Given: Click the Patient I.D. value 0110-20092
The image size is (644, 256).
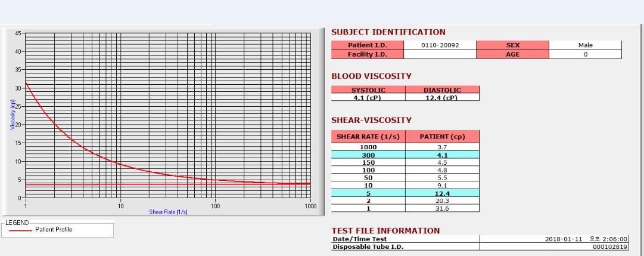Looking at the screenshot, I should click(x=440, y=45).
